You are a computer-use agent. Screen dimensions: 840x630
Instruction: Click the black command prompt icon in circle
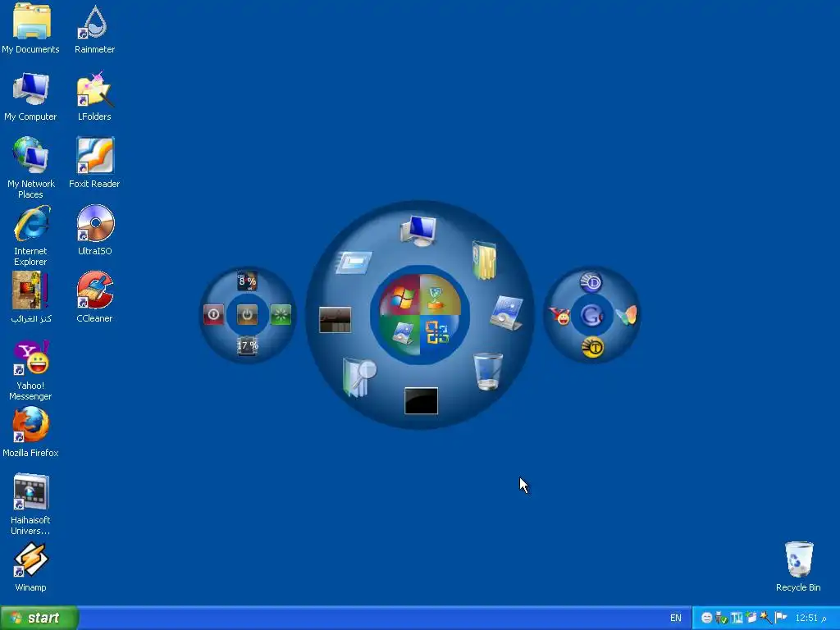coord(421,400)
